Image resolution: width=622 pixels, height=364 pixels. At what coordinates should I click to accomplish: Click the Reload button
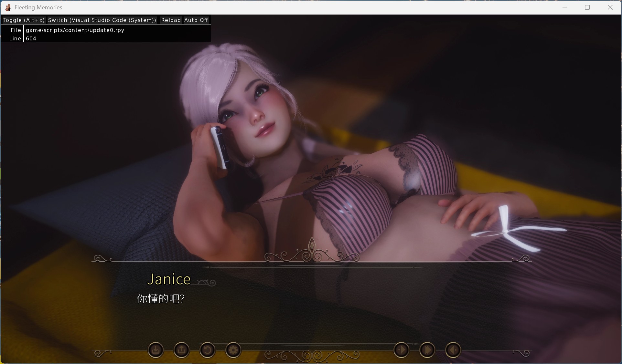pos(171,20)
